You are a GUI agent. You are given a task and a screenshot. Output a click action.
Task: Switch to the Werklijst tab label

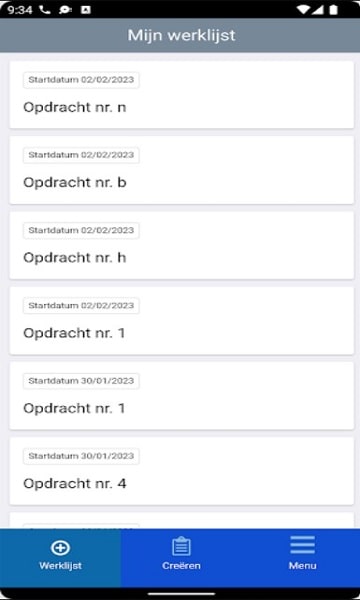point(60,566)
